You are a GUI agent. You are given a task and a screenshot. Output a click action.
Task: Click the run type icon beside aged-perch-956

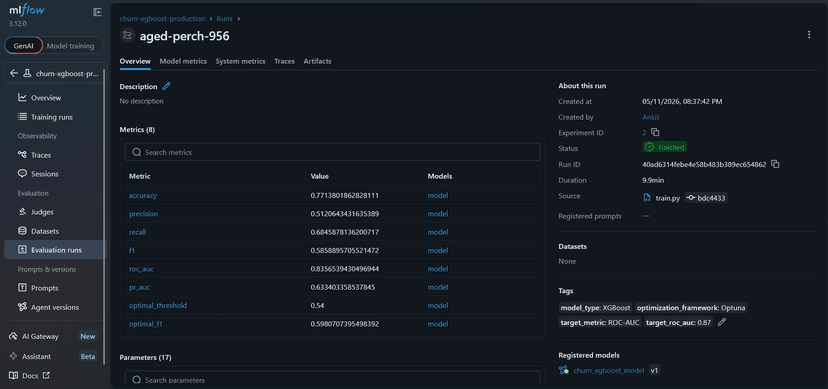127,36
